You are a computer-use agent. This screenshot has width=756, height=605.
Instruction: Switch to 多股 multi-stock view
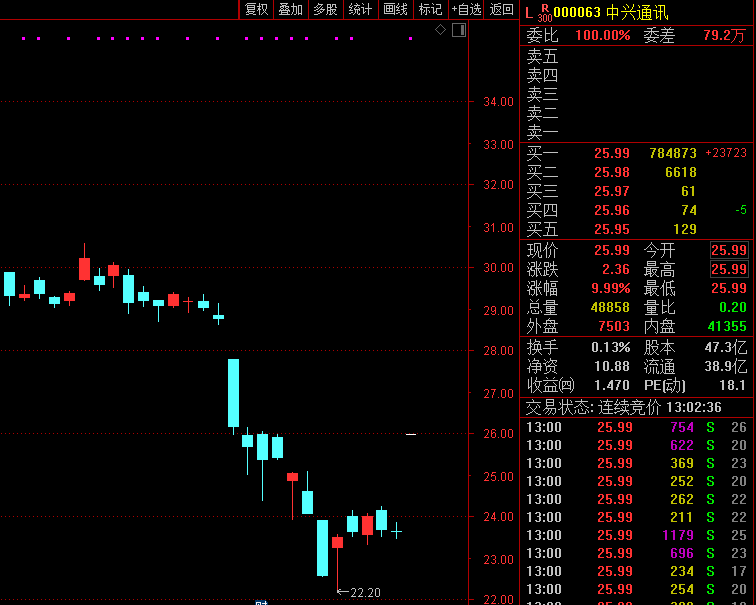pyautogui.click(x=325, y=9)
